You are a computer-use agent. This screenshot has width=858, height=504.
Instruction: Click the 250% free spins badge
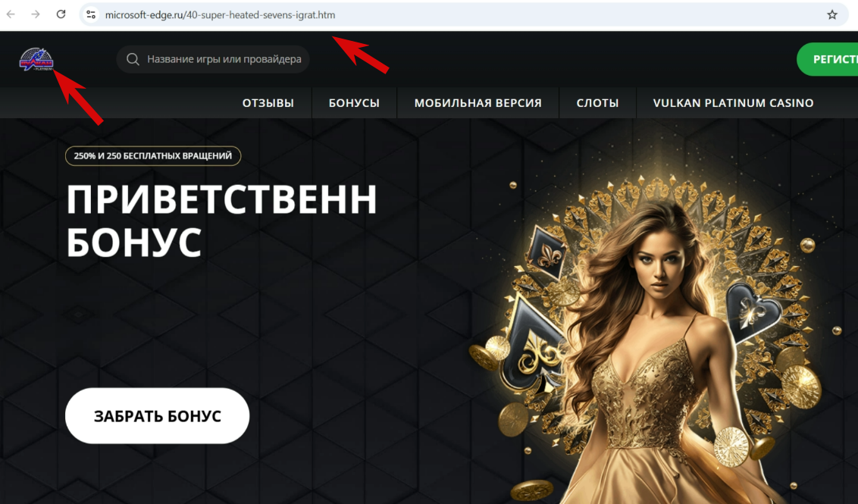point(153,156)
